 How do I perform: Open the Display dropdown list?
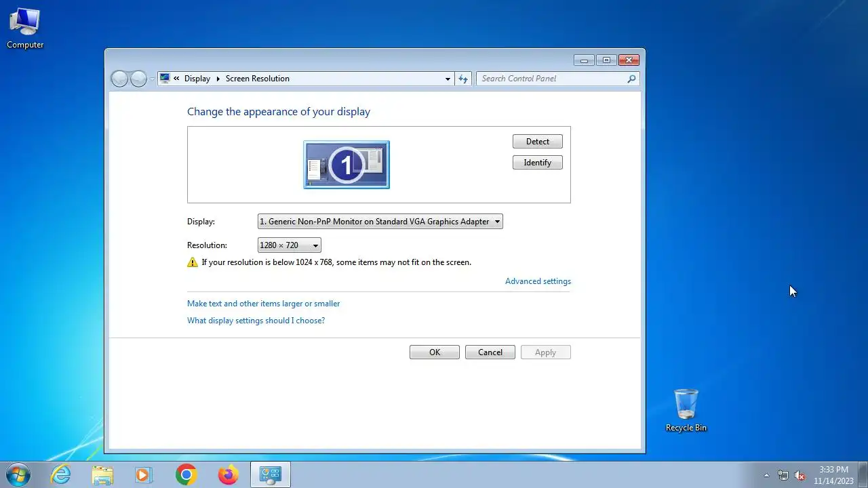point(380,222)
